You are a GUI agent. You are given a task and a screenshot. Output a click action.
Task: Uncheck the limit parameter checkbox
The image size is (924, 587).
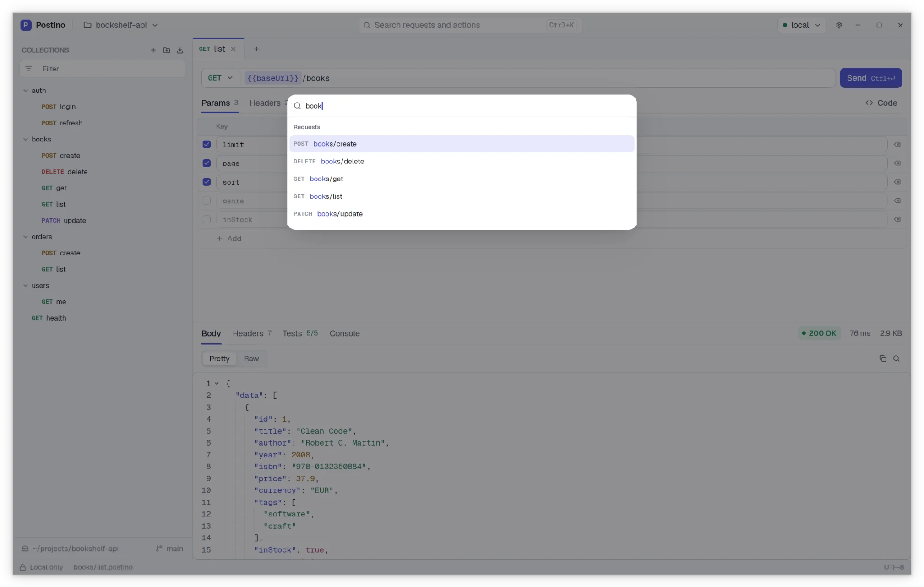[207, 144]
